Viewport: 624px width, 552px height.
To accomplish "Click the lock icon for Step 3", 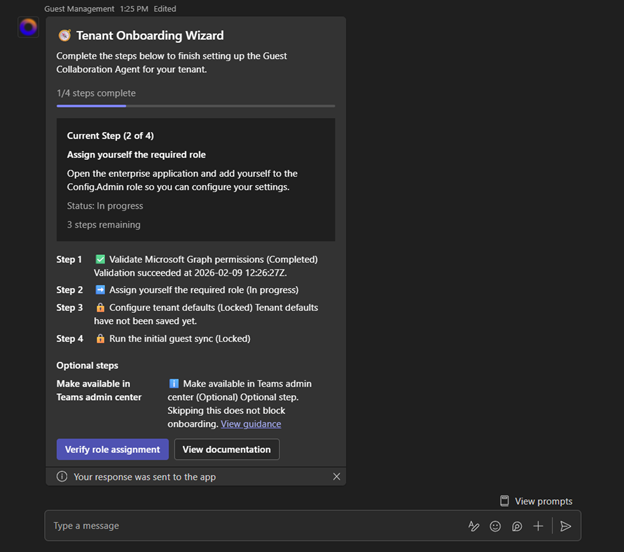I will click(100, 308).
